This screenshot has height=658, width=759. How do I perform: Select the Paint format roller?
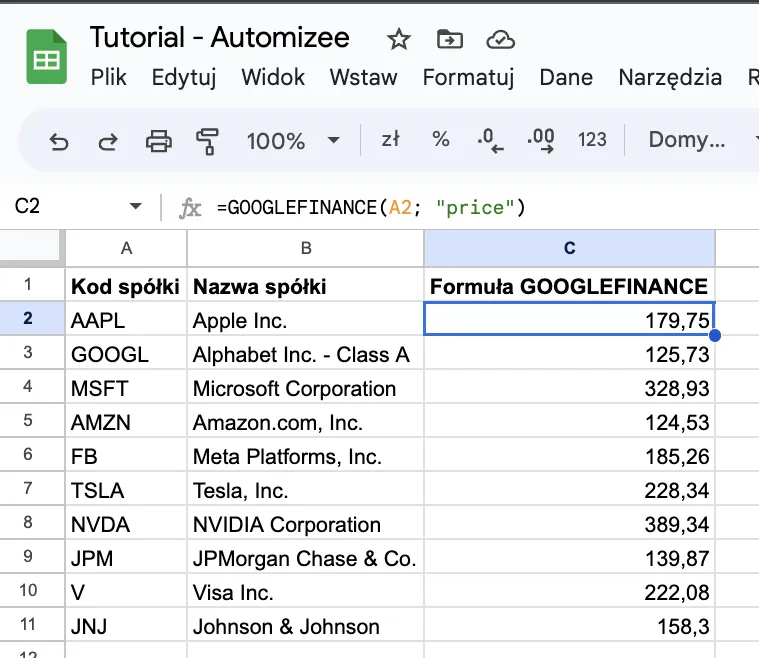(x=207, y=141)
